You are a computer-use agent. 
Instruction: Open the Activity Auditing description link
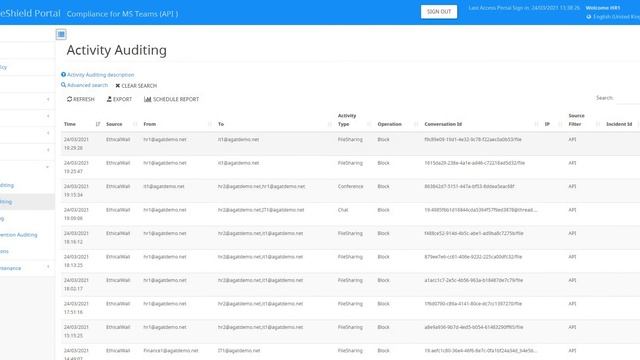(98, 75)
